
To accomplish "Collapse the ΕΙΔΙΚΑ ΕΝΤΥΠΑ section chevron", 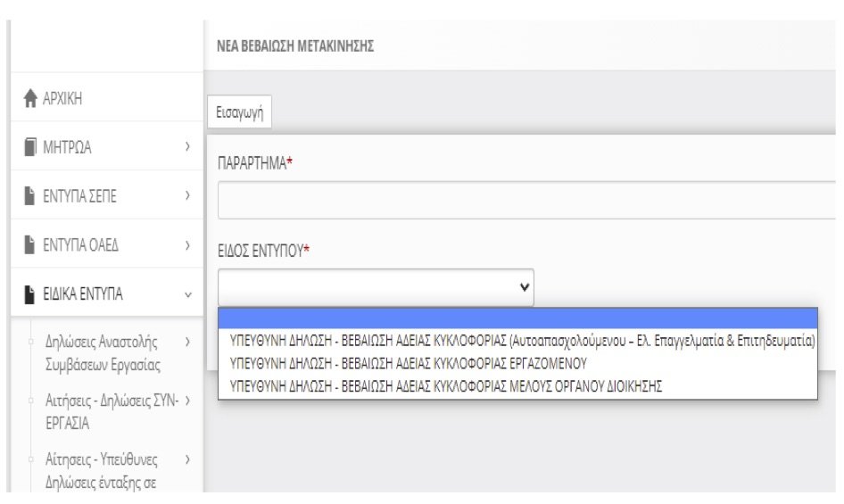I will pyautogui.click(x=187, y=293).
